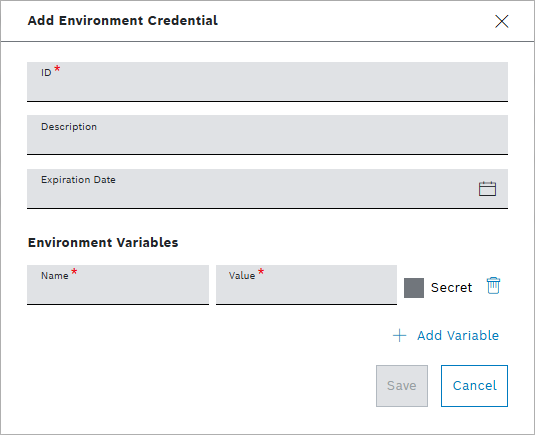Viewport: 535px width, 435px height.
Task: Open the Expiration Date calendar picker icon
Action: 487,189
